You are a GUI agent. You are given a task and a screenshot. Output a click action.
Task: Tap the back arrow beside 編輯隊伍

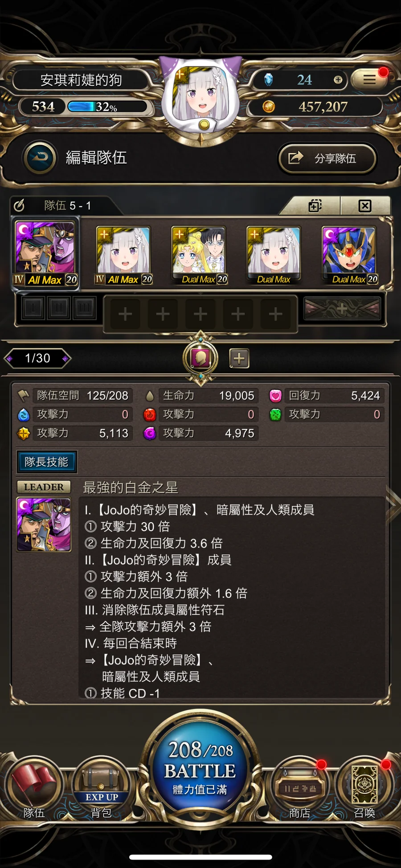[x=40, y=158]
